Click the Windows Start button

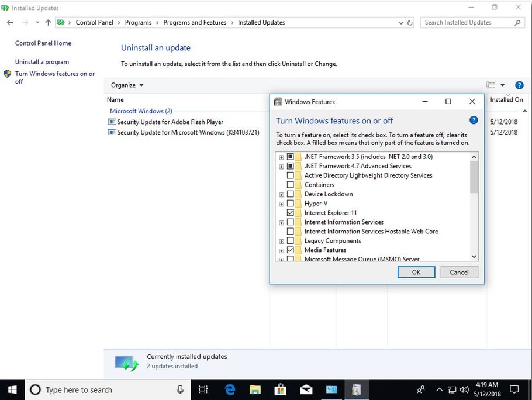click(x=12, y=390)
